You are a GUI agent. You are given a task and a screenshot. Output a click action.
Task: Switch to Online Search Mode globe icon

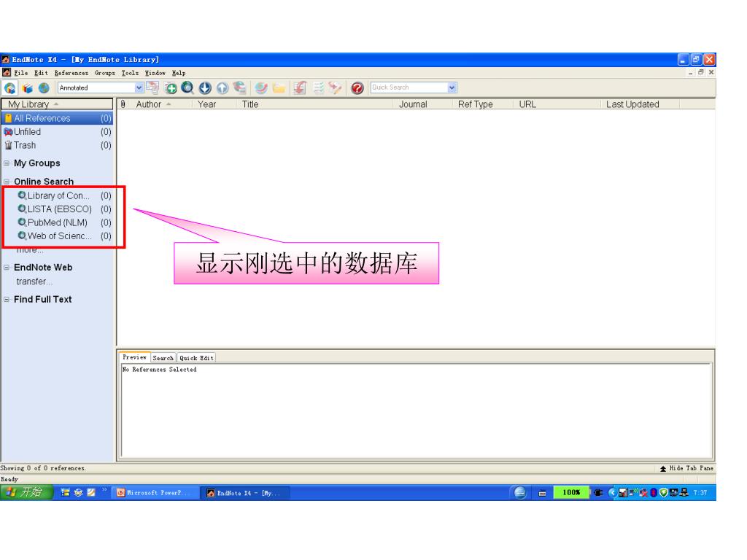(44, 88)
